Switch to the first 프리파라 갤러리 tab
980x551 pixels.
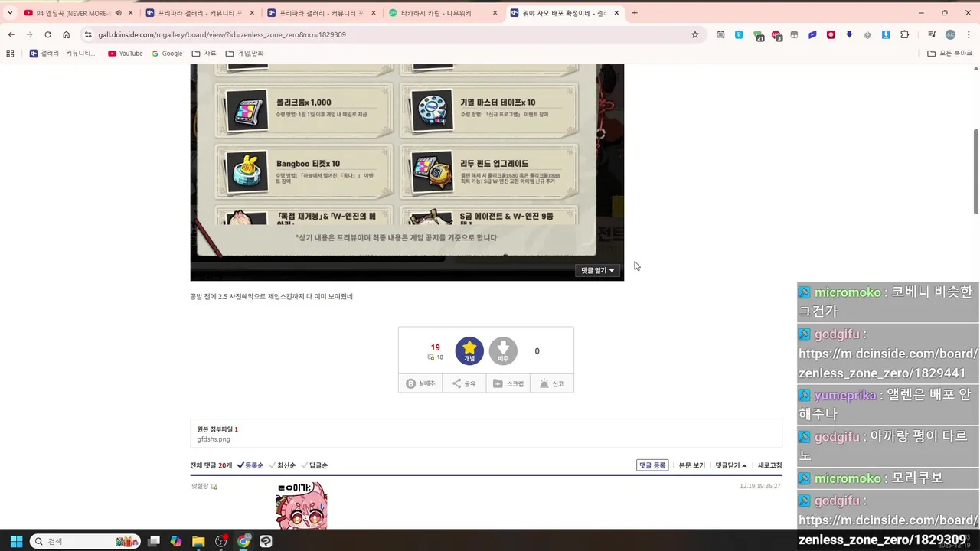(x=199, y=13)
